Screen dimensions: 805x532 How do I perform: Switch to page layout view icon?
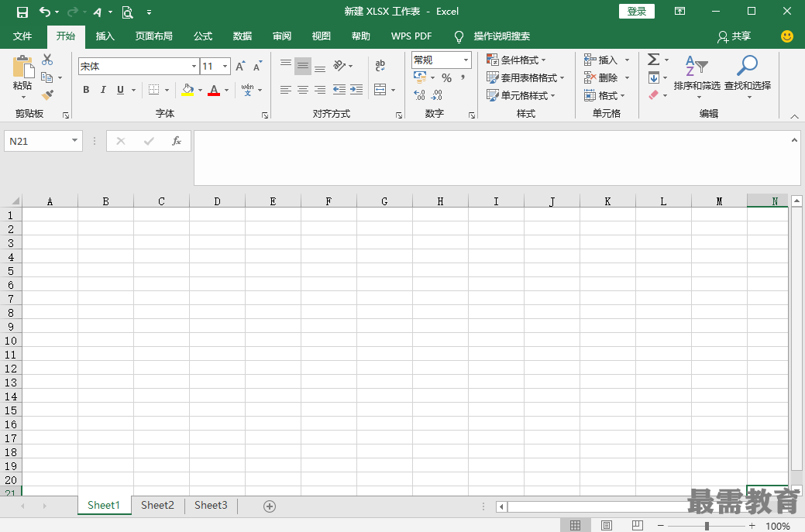tap(607, 525)
